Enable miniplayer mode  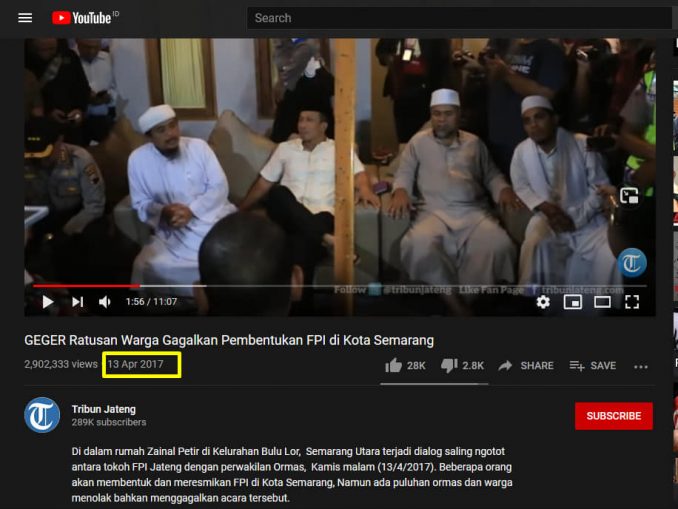click(x=572, y=302)
